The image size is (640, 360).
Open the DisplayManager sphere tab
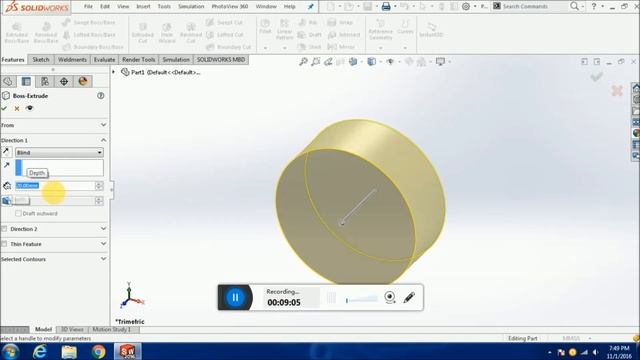coord(83,81)
